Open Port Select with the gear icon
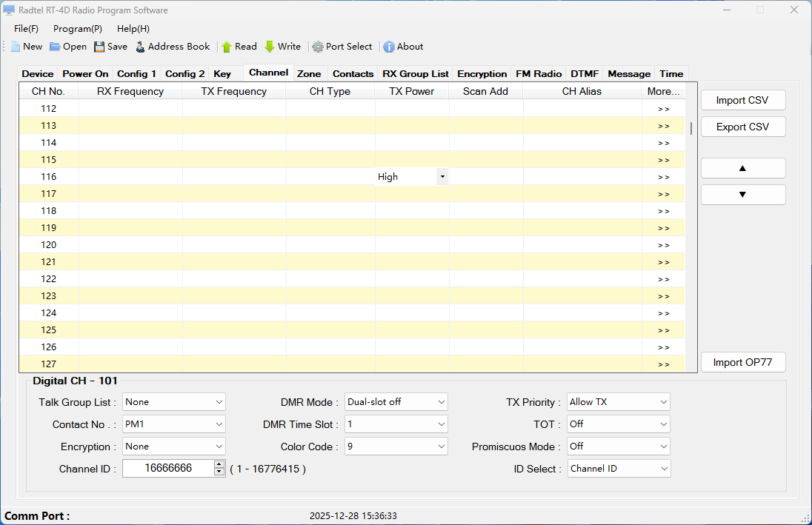The height and width of the screenshot is (525, 812). tap(318, 47)
